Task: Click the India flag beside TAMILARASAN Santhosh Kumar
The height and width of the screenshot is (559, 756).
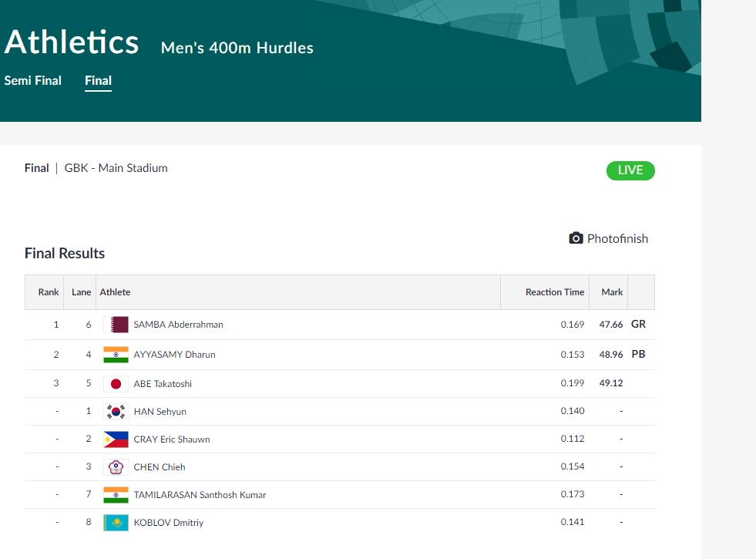Action: [x=116, y=495]
